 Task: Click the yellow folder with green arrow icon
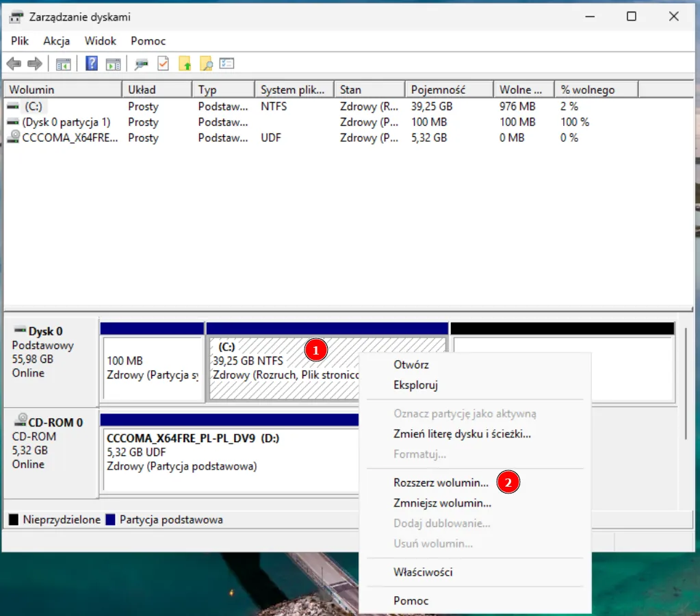(185, 64)
